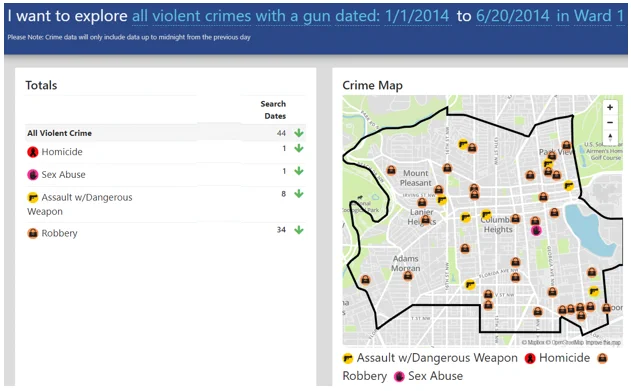Click green down arrow in Sex Abuse row
This screenshot has width=631, height=391.
click(x=299, y=171)
